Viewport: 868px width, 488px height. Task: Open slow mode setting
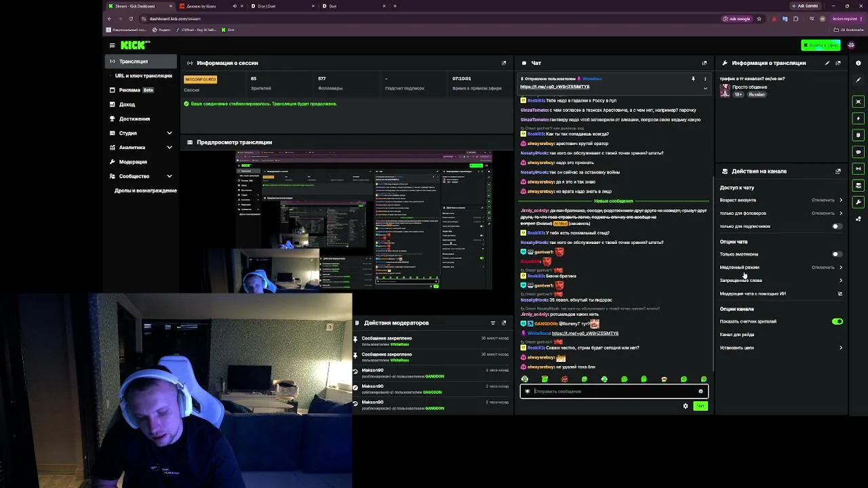[x=781, y=267]
